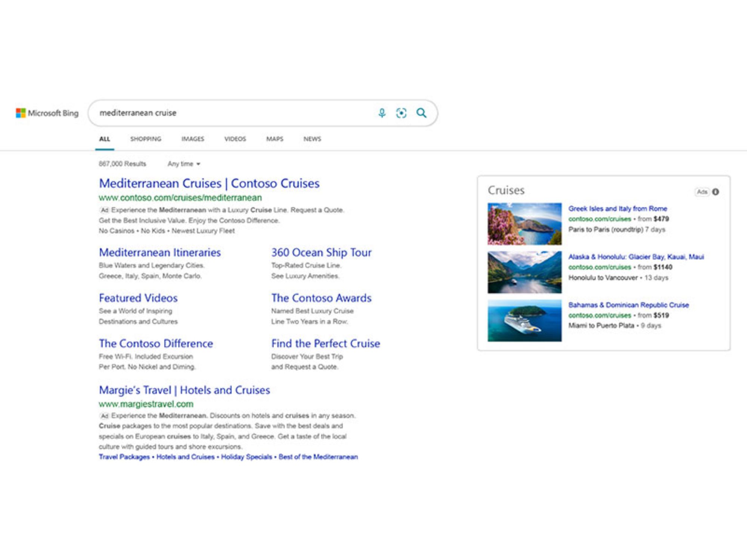Click the Ad label on Contoso result

pos(104,210)
